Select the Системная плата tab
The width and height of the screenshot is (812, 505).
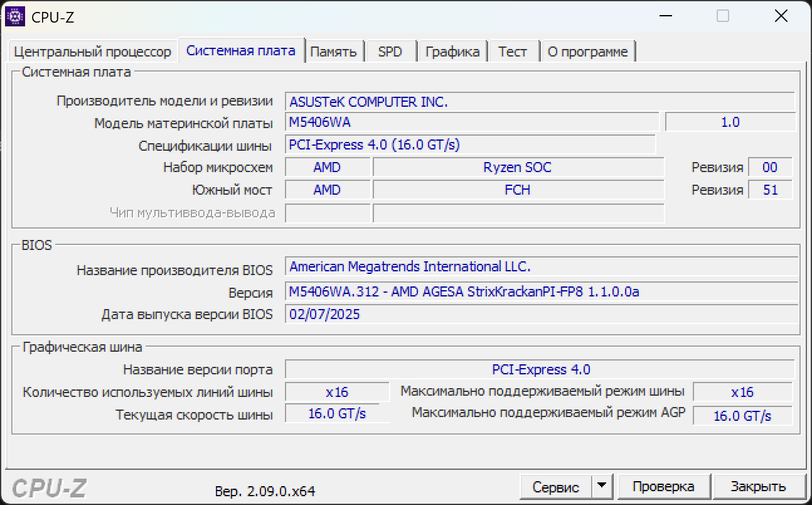(x=241, y=50)
